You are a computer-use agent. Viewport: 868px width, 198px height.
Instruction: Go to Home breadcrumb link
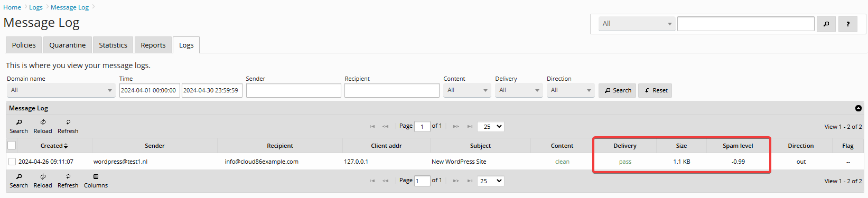12,7
